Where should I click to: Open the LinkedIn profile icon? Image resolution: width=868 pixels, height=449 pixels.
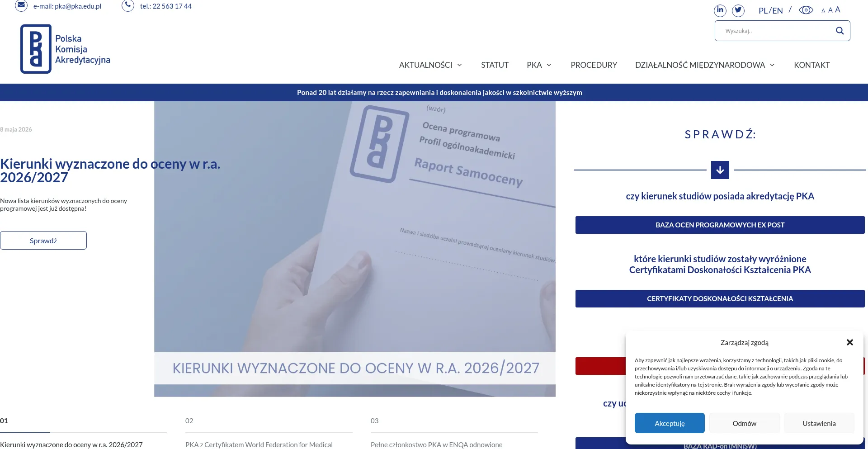pyautogui.click(x=720, y=10)
